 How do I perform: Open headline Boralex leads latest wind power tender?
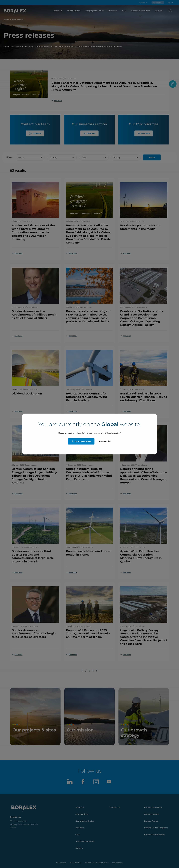click(89, 553)
